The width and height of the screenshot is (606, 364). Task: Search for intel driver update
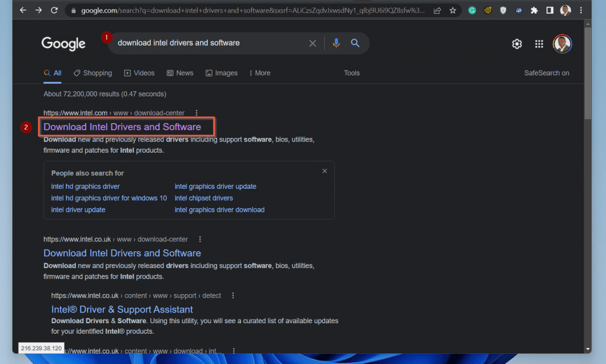[x=78, y=210]
